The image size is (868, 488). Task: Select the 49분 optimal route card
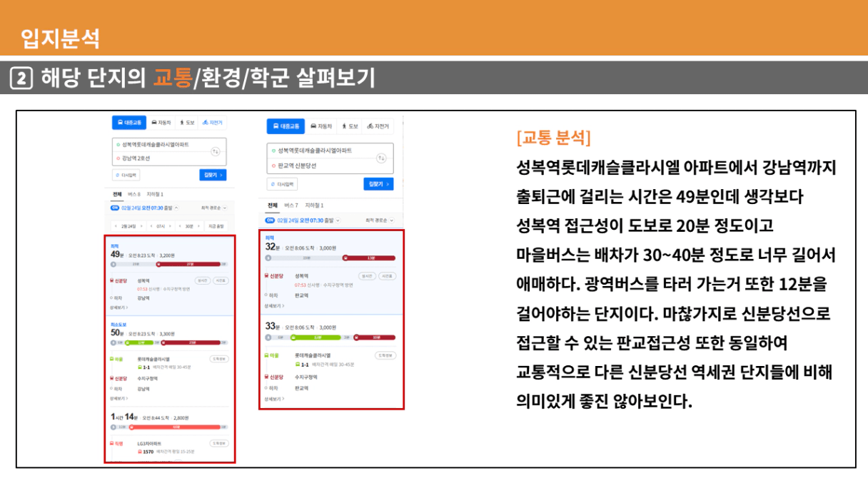[x=170, y=276]
